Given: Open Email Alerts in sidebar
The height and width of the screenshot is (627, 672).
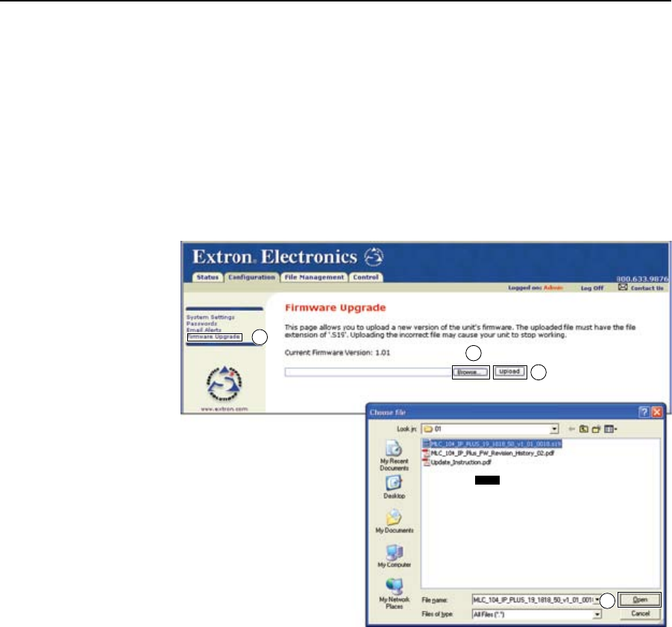Looking at the screenshot, I should (x=204, y=330).
